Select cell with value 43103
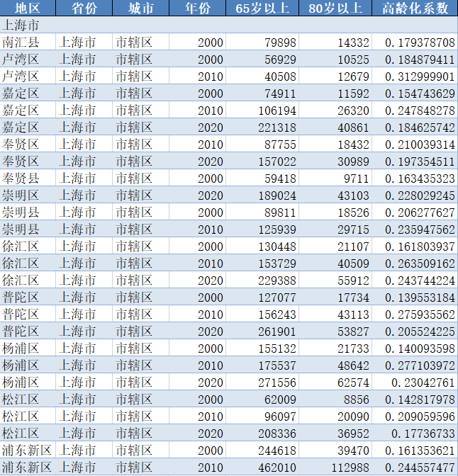458x476 pixels. click(335, 195)
